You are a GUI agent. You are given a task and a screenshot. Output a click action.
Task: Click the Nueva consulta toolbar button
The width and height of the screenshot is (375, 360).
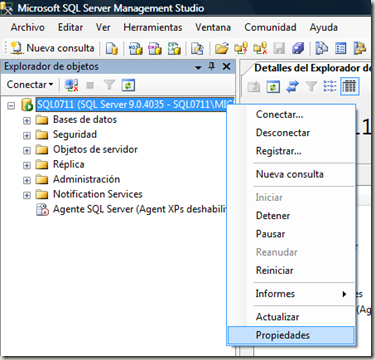click(x=53, y=48)
